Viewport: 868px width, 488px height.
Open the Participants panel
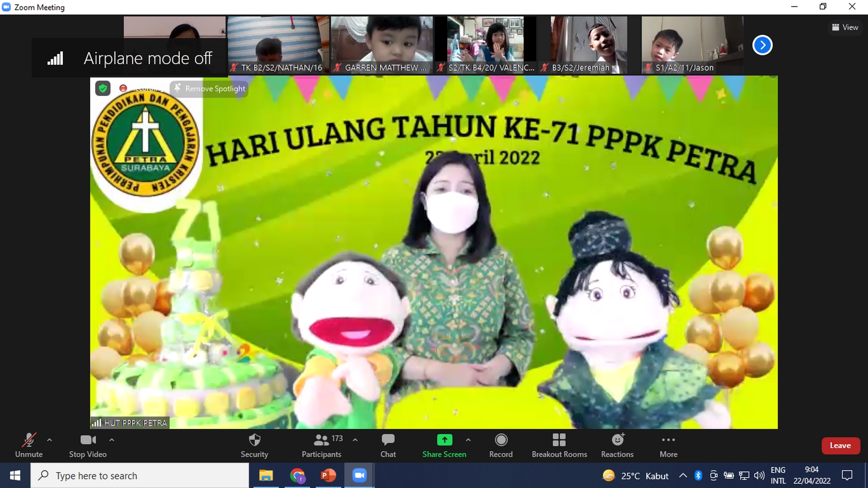pyautogui.click(x=321, y=445)
